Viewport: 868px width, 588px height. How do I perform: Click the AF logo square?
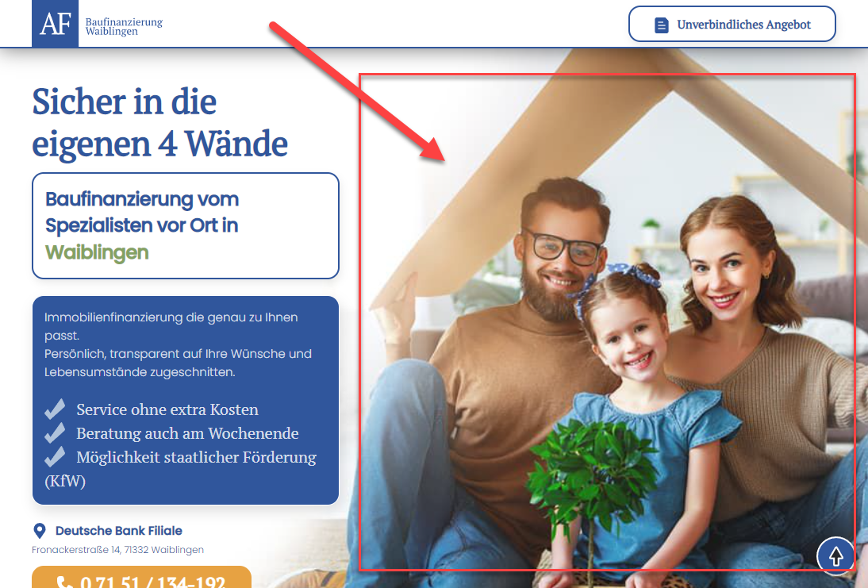56,24
